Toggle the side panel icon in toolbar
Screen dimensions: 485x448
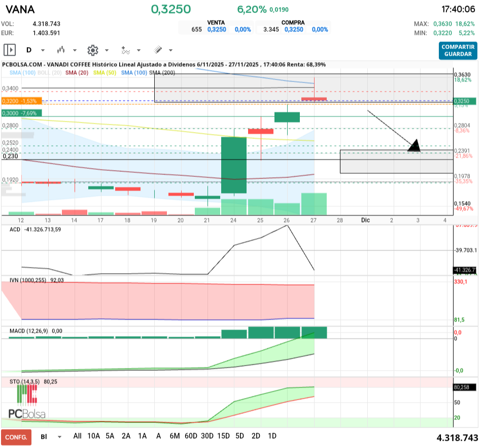(x=10, y=50)
